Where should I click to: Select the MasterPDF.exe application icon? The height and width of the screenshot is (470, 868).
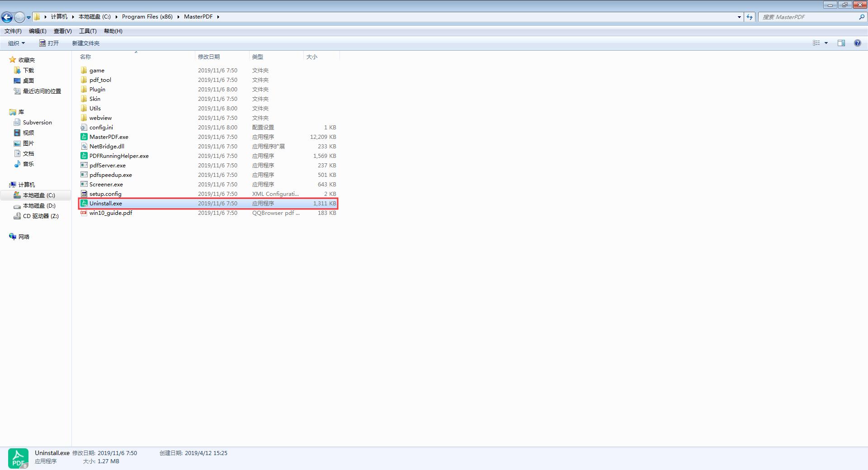click(84, 137)
